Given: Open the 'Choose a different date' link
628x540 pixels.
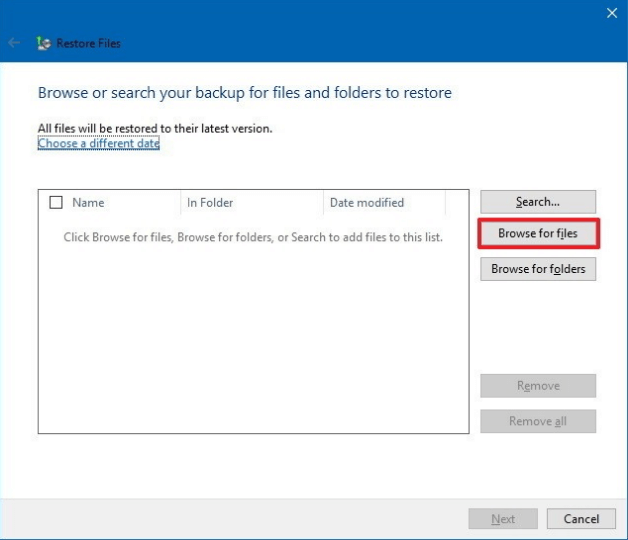Looking at the screenshot, I should tap(98, 143).
